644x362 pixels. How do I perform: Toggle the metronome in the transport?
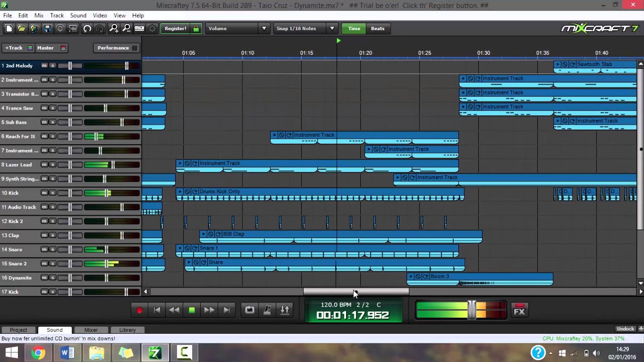click(x=267, y=310)
